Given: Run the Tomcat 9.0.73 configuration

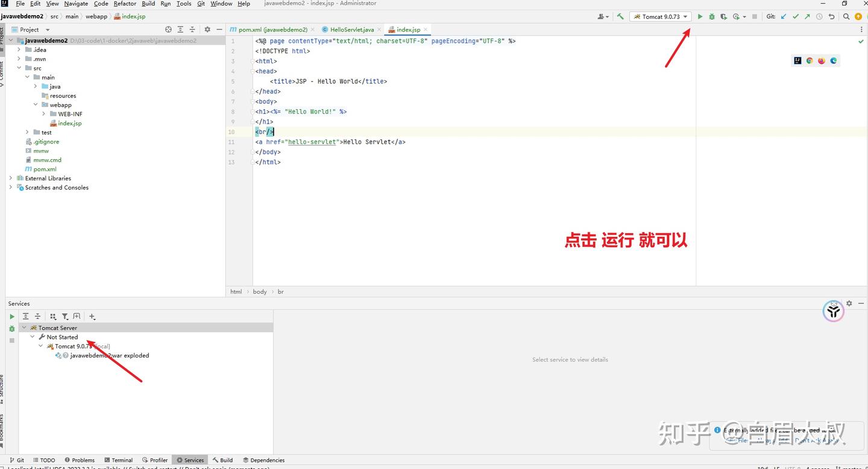Looking at the screenshot, I should tap(700, 16).
